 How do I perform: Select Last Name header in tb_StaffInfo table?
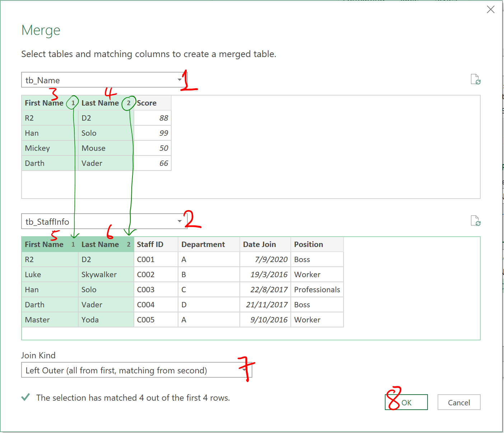[x=100, y=245]
